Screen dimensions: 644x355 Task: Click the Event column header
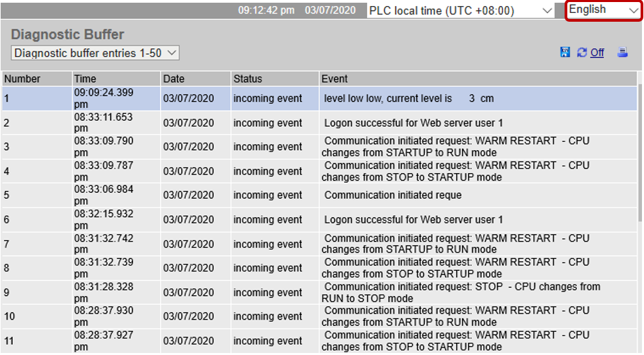tap(478, 79)
